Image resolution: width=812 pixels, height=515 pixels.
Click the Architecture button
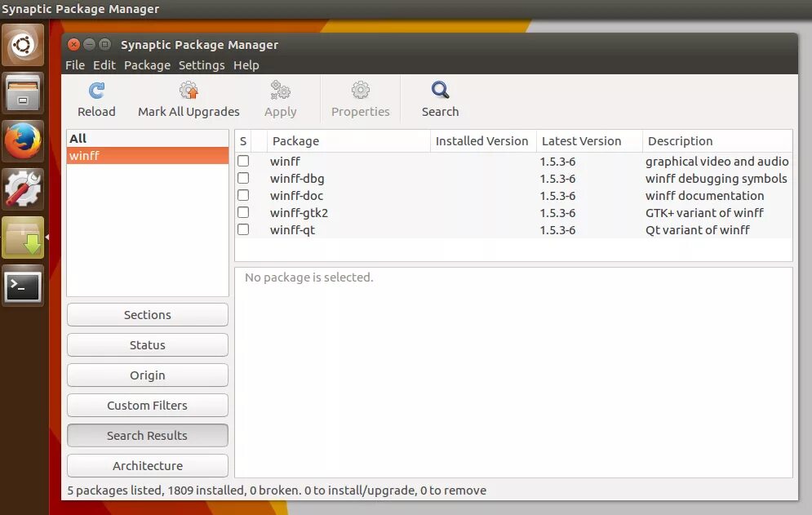148,466
